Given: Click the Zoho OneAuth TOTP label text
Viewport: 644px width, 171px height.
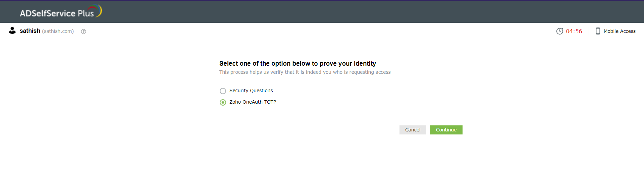Looking at the screenshot, I should tap(253, 102).
